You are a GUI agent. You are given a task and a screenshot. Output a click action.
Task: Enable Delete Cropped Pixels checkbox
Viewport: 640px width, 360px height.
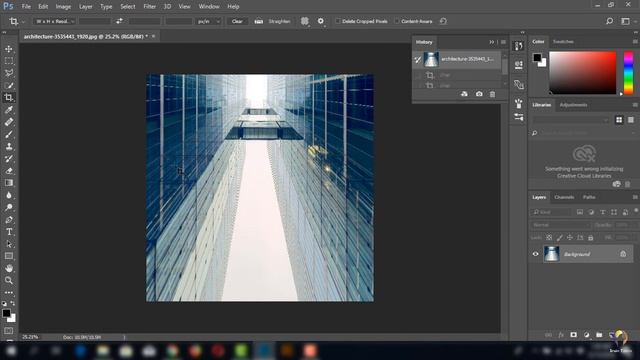(338, 21)
